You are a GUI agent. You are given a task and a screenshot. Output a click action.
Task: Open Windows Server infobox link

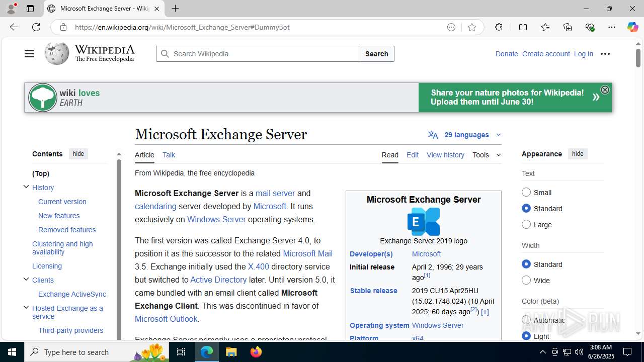click(438, 325)
